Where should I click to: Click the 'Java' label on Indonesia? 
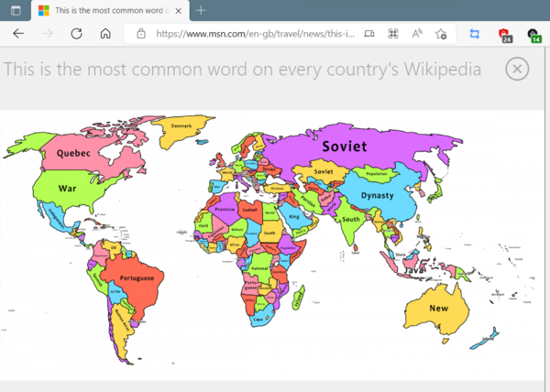(414, 270)
